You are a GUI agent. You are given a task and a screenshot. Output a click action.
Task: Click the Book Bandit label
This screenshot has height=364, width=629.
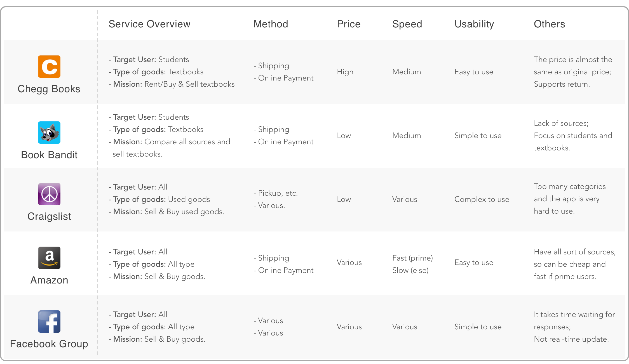pos(49,155)
